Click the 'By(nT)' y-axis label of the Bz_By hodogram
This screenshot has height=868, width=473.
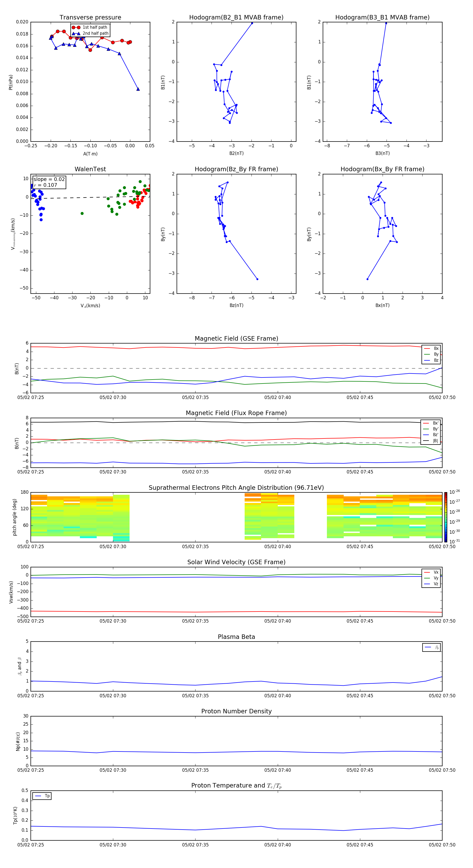163,234
